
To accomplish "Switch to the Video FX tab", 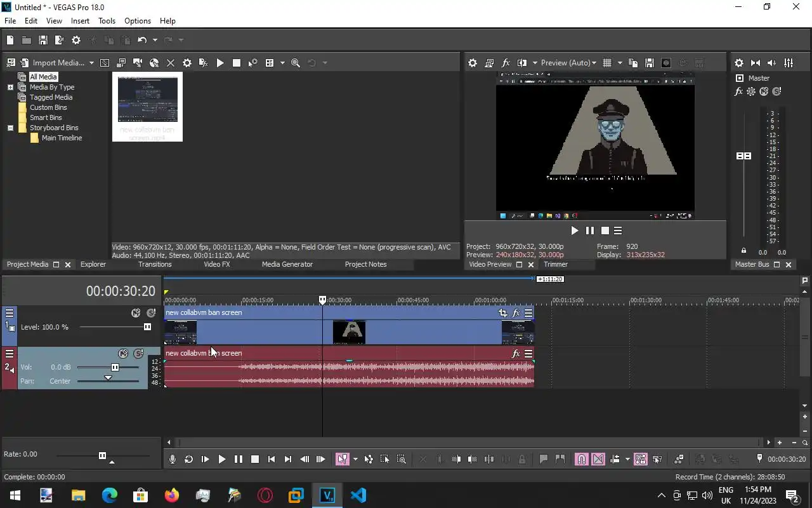I will [x=217, y=264].
